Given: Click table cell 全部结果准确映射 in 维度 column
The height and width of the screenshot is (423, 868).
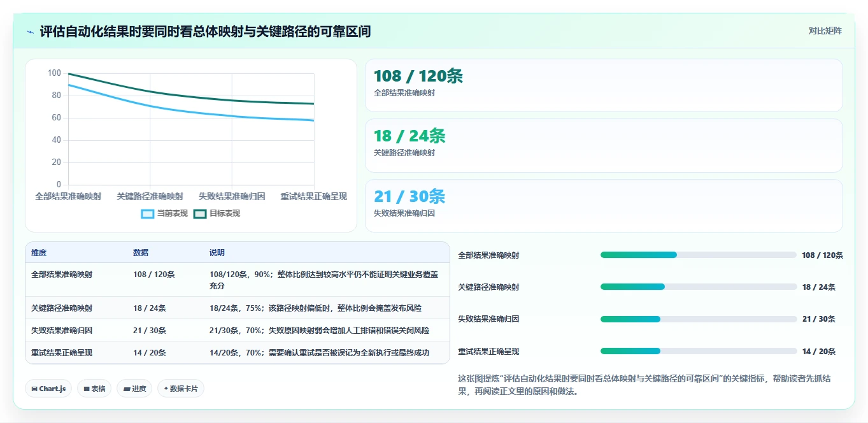Looking at the screenshot, I should (x=62, y=275).
